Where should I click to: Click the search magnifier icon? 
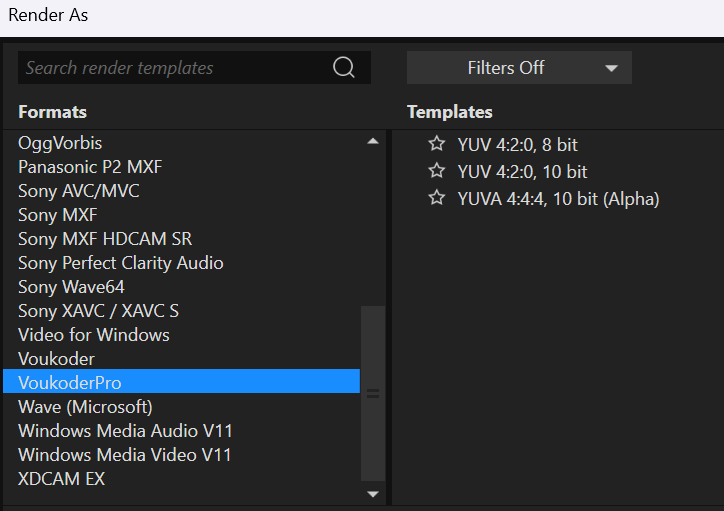click(x=344, y=68)
